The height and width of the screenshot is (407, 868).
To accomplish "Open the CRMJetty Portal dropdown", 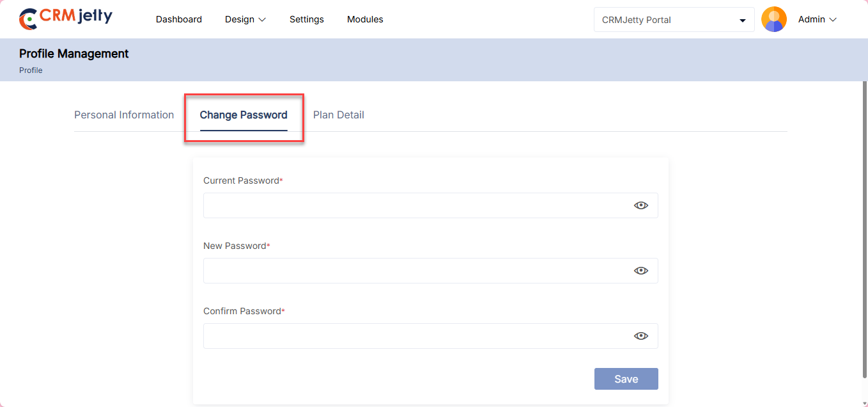I will coord(674,20).
